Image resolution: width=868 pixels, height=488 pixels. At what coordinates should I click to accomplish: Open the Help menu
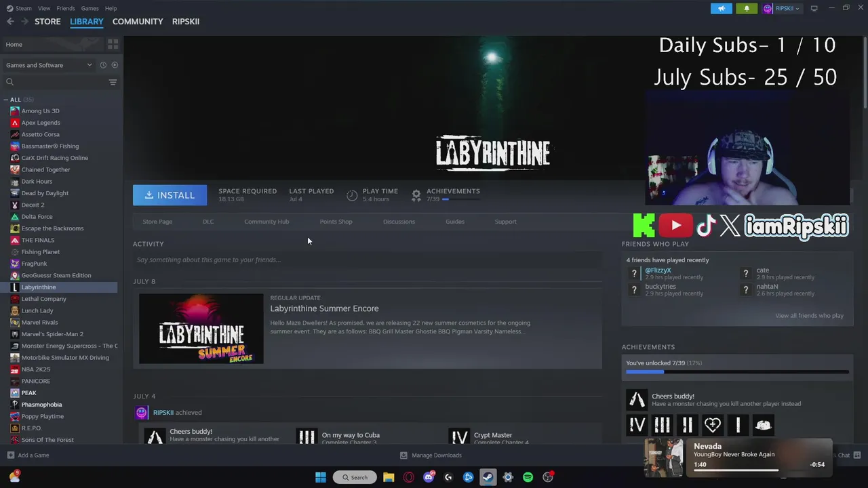tap(111, 8)
